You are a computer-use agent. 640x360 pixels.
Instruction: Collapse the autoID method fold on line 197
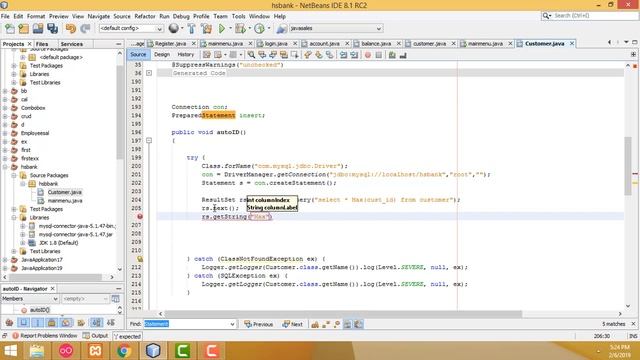coord(149,140)
